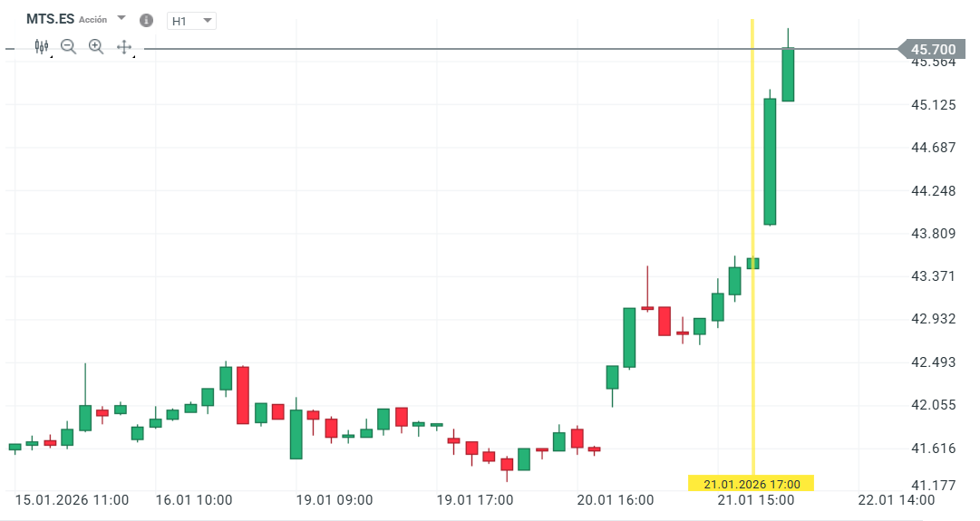The height and width of the screenshot is (521, 980).
Task: Zoom out the chart with minus magnifier
Action: 68,46
